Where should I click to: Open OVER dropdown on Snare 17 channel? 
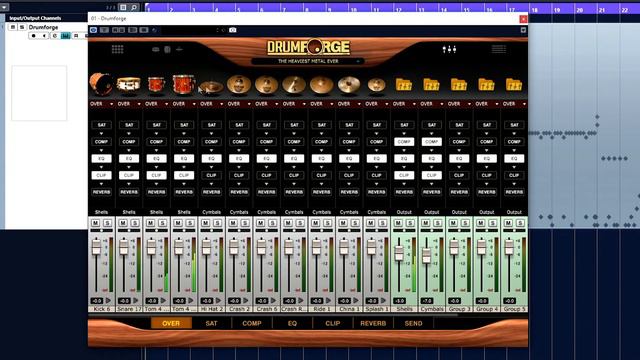129,104
